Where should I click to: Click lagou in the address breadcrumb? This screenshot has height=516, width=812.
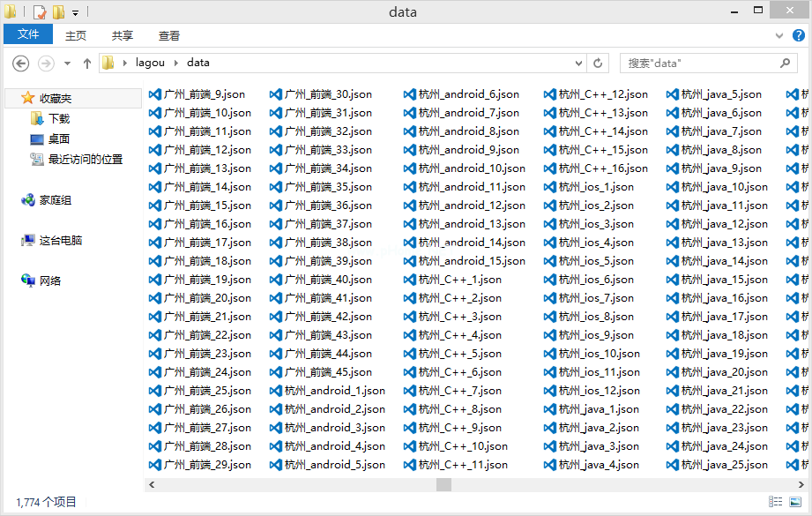(150, 63)
